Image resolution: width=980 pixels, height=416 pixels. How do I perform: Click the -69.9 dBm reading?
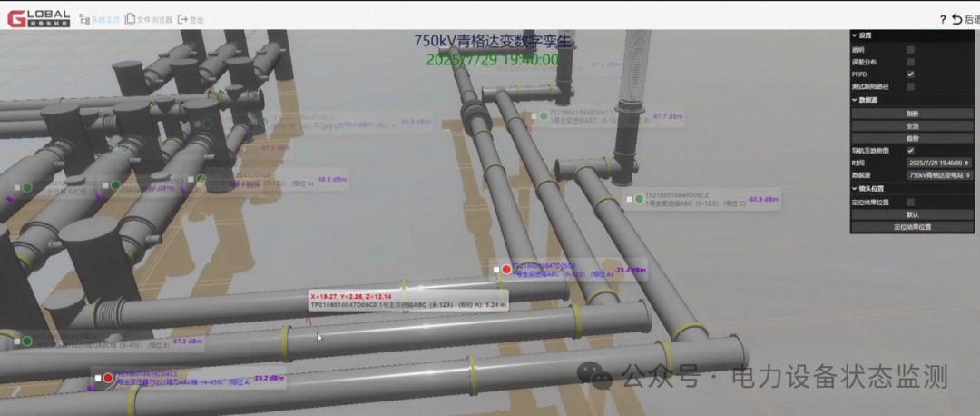pos(416,122)
